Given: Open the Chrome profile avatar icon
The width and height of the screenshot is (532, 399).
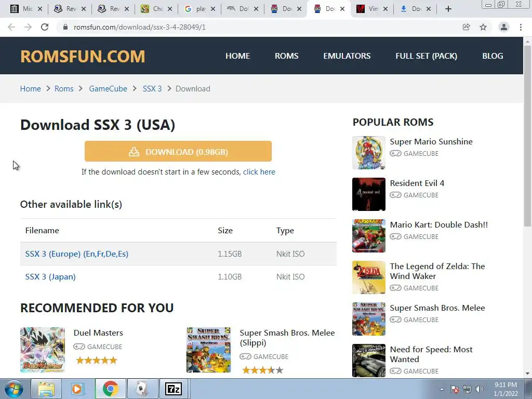Looking at the screenshot, I should (504, 27).
